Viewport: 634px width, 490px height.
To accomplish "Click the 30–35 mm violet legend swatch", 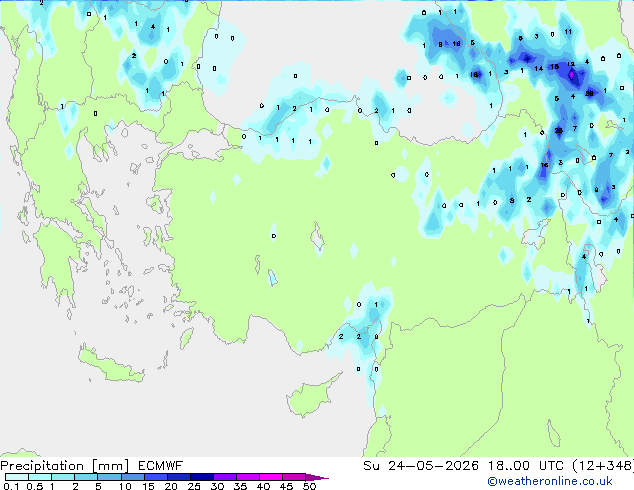I will (224, 477).
